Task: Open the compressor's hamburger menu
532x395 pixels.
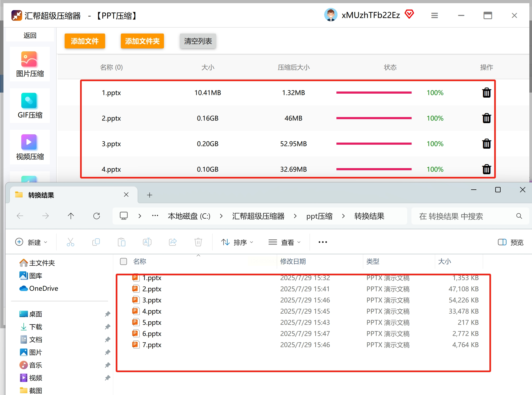Action: coord(434,16)
